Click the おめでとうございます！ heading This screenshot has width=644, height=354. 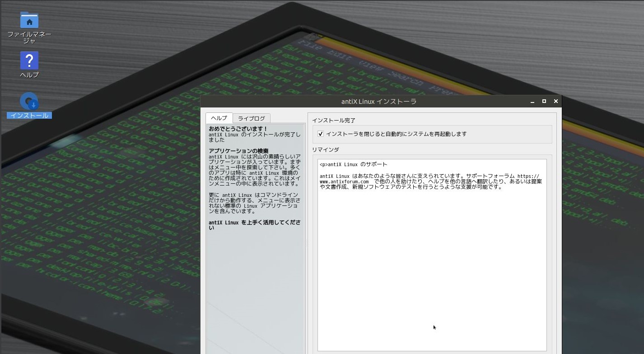pos(238,129)
